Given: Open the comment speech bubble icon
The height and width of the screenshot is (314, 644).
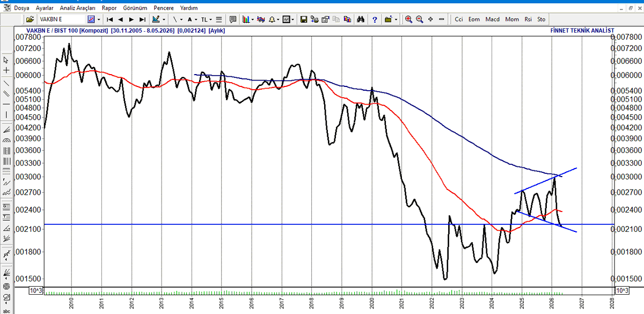Looking at the screenshot, I should [x=233, y=19].
